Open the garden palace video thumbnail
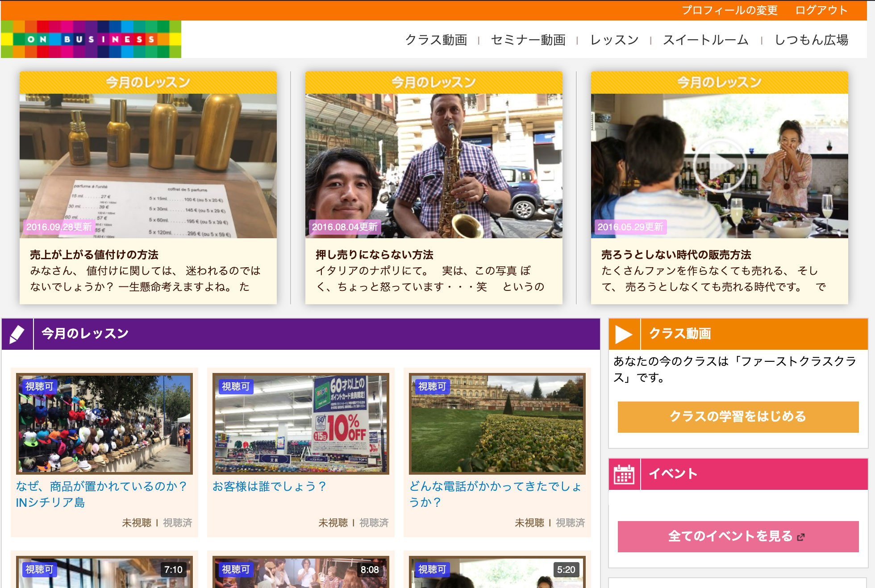 (x=497, y=424)
